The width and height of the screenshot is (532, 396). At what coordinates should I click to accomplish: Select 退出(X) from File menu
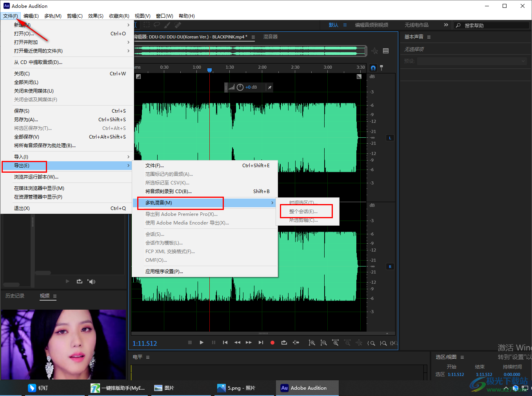point(67,208)
